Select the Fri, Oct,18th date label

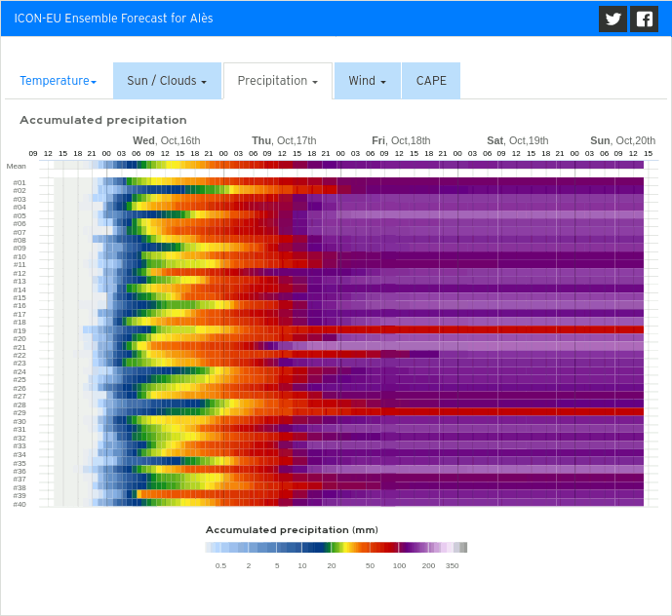401,140
